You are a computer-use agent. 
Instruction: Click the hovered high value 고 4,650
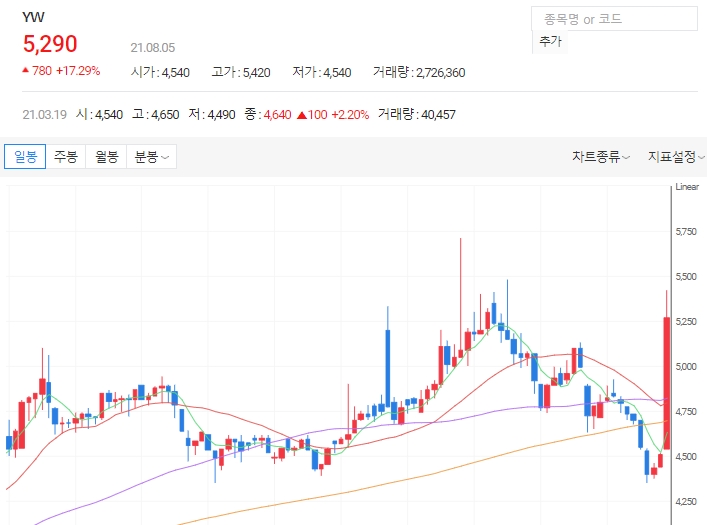(156, 115)
